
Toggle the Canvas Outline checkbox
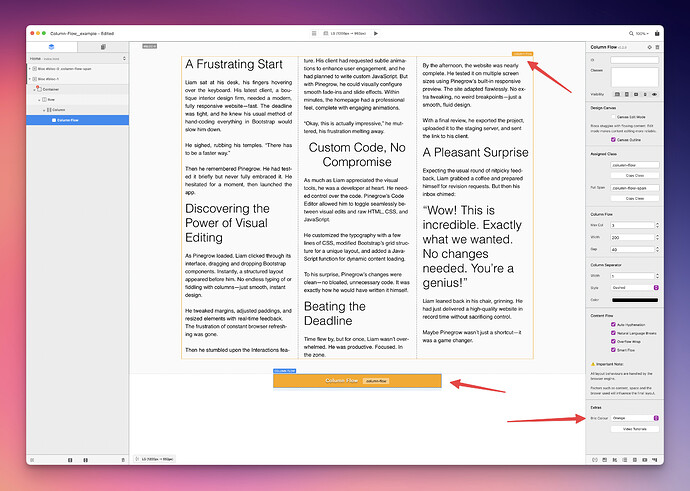tap(612, 140)
